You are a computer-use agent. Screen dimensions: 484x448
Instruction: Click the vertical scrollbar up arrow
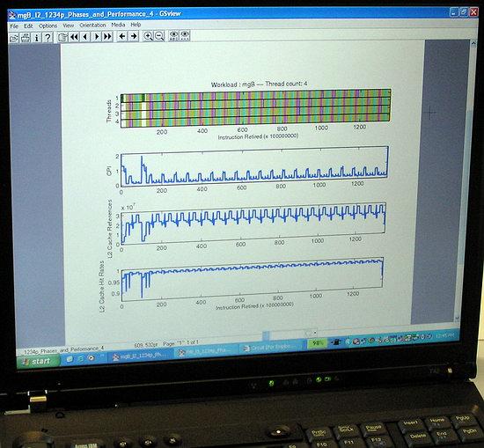point(473,44)
